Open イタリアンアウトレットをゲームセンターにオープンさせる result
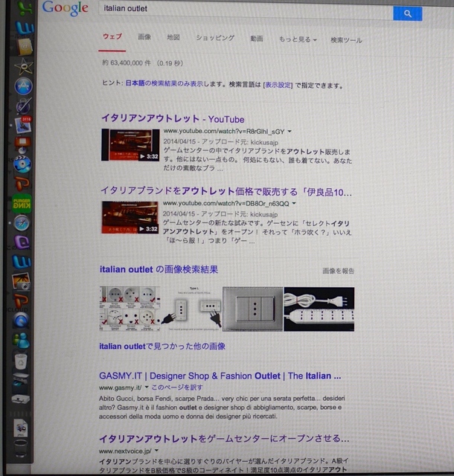454x476 pixels. (x=224, y=439)
